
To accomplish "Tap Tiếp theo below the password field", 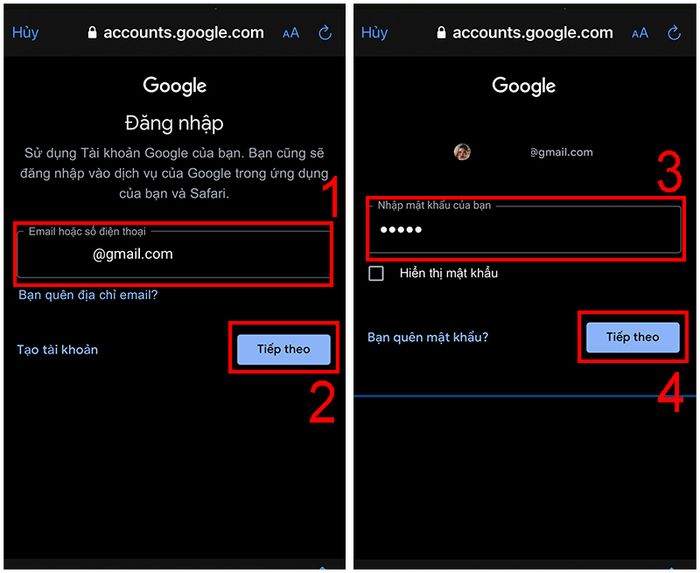I will click(633, 337).
